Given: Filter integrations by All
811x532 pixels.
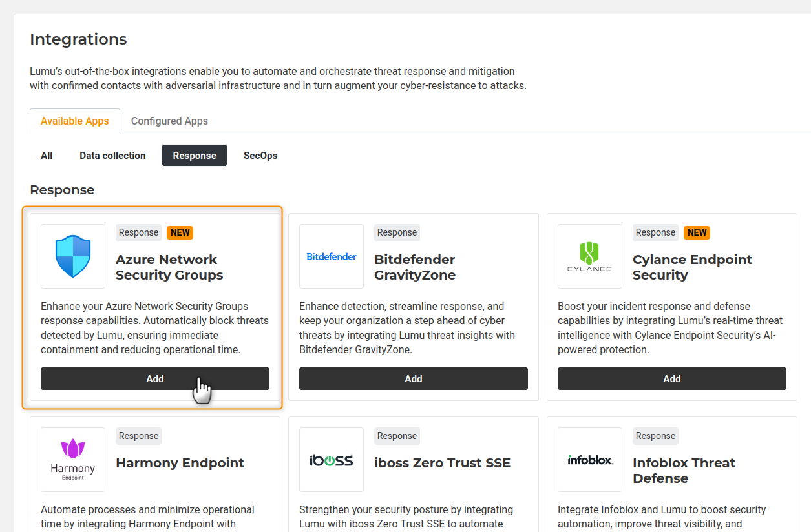Looking at the screenshot, I should click(x=47, y=156).
